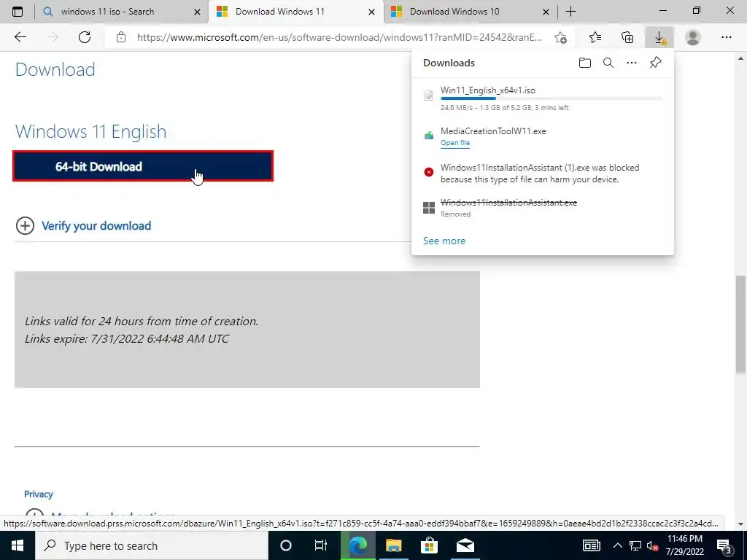This screenshot has width=747, height=560.
Task: Click the address bar URL
Action: [339, 37]
